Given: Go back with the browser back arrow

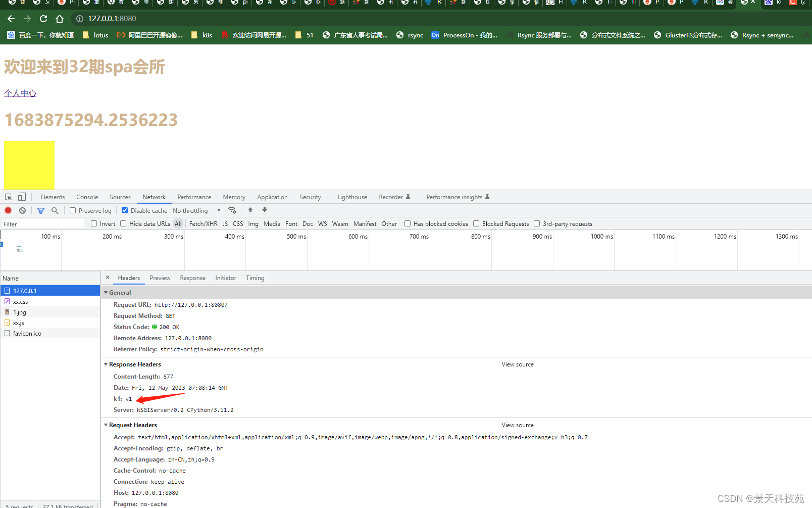Looking at the screenshot, I should tap(11, 19).
